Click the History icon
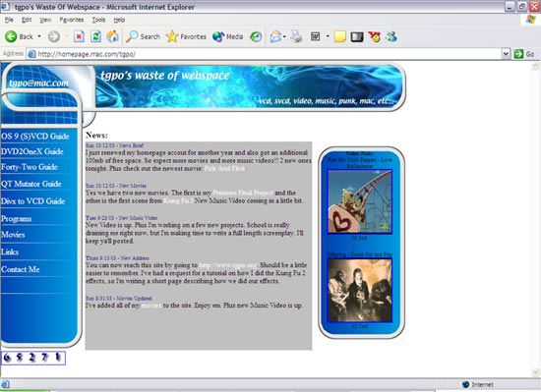 (256, 36)
